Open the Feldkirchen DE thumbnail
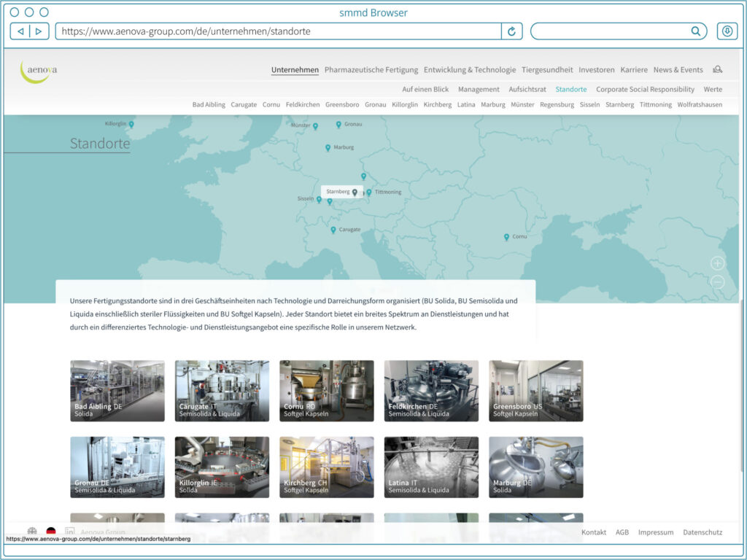Viewport: 747px width, 560px height. pyautogui.click(x=432, y=391)
